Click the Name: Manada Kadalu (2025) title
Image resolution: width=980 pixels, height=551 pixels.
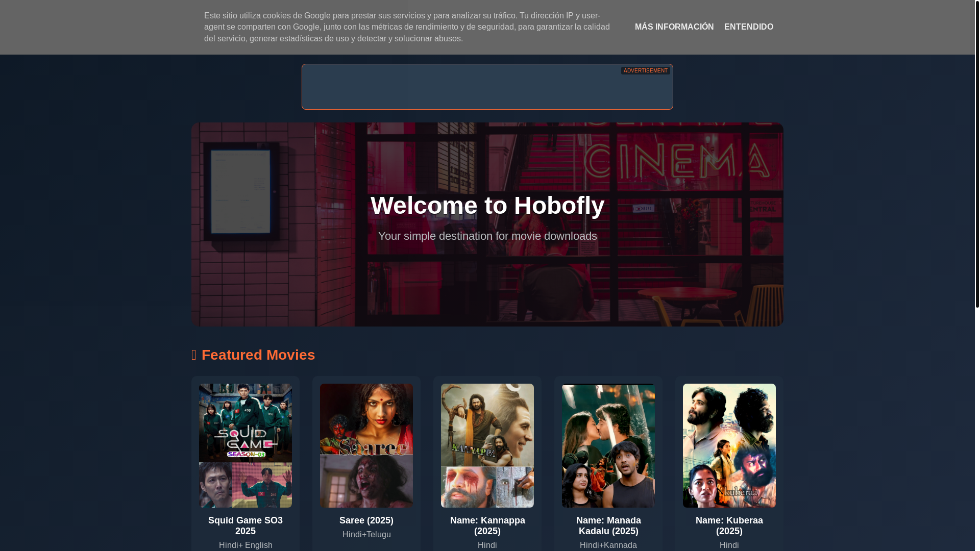tap(608, 525)
